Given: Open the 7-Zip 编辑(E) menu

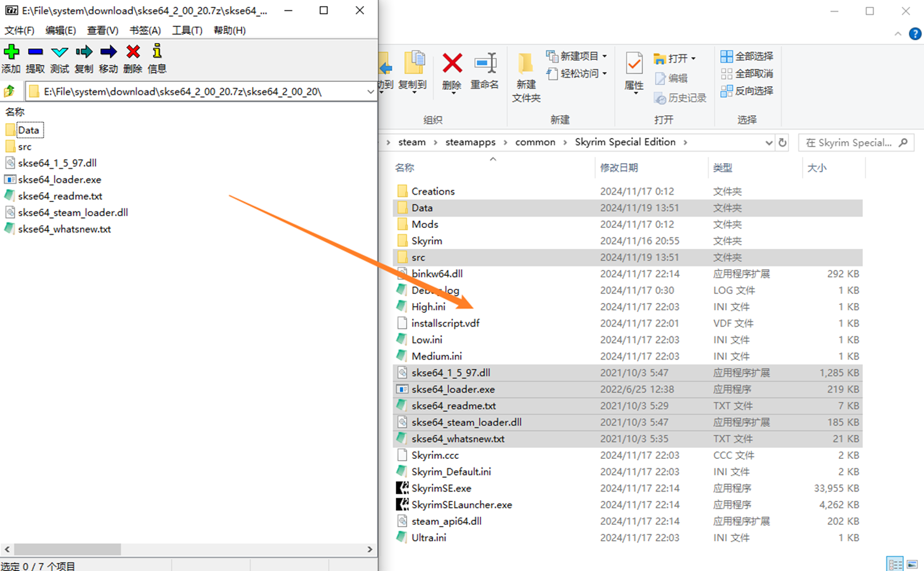Looking at the screenshot, I should (60, 30).
